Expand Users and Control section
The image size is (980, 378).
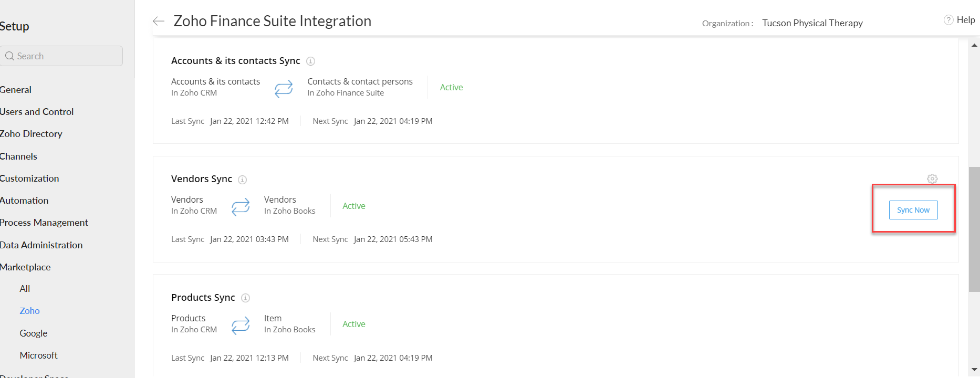pyautogui.click(x=37, y=112)
